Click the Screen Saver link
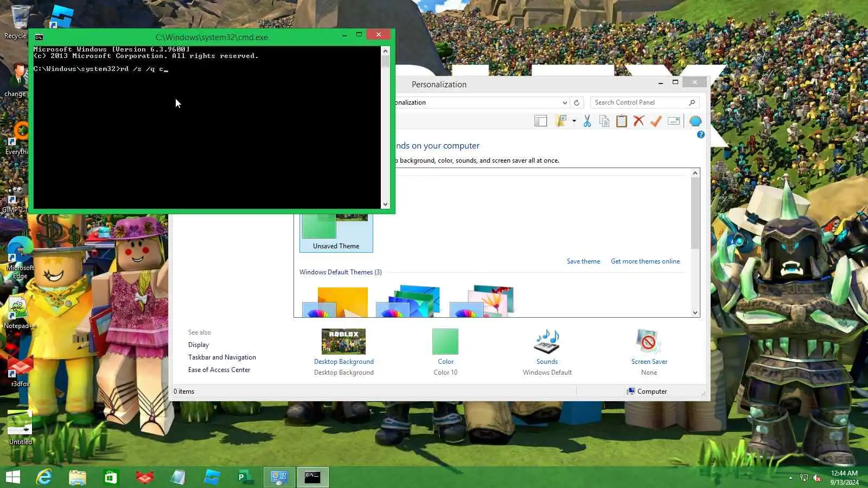868x488 pixels. coord(649,362)
